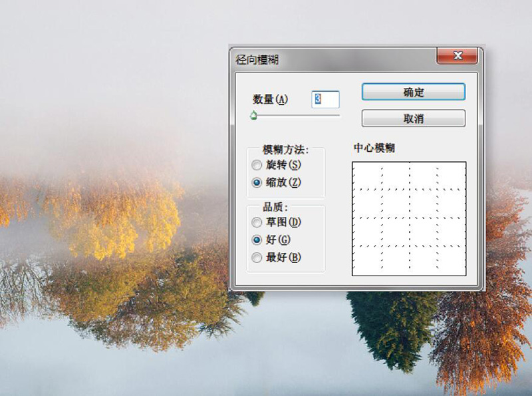Confirm the radial blur with 确定
532x396 pixels.
(x=413, y=92)
